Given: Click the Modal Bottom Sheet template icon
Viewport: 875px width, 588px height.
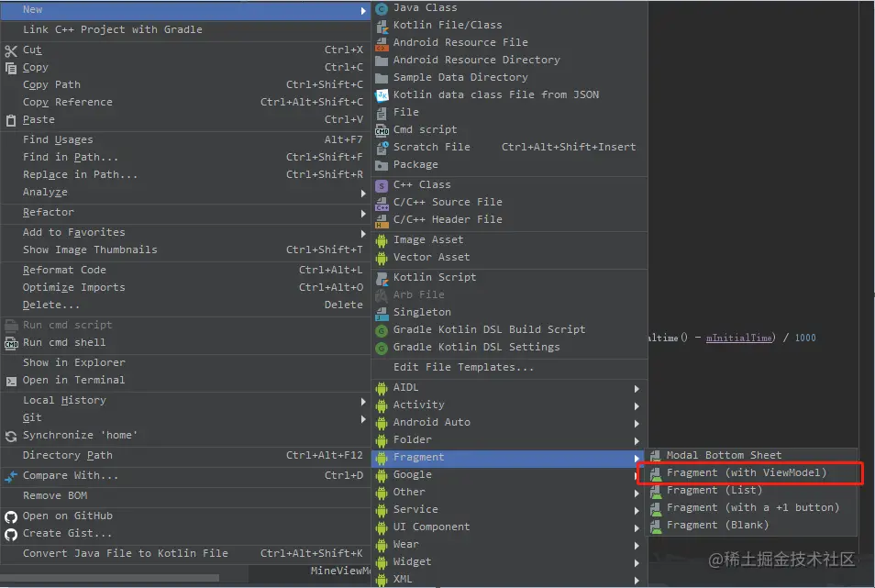Looking at the screenshot, I should (x=656, y=456).
